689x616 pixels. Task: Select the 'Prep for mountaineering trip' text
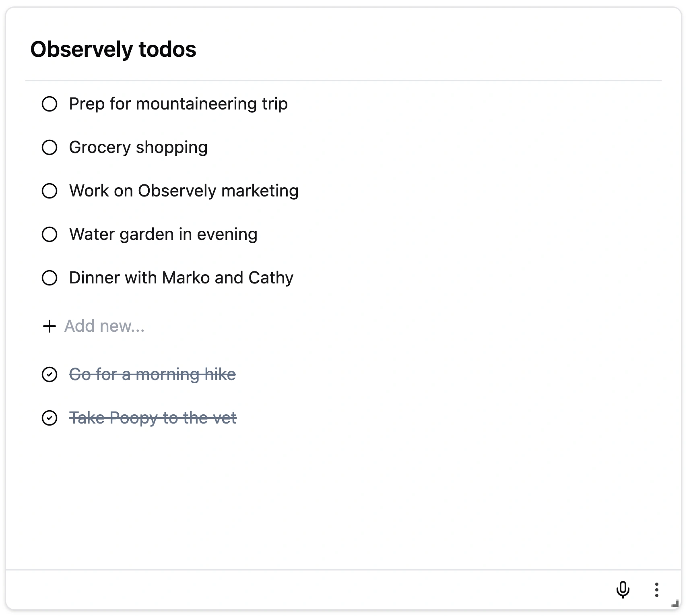[x=178, y=104]
